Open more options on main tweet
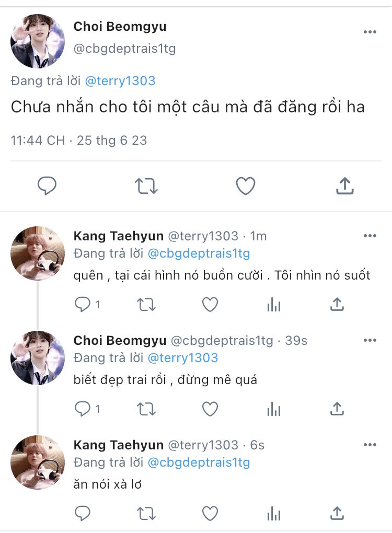 (370, 32)
